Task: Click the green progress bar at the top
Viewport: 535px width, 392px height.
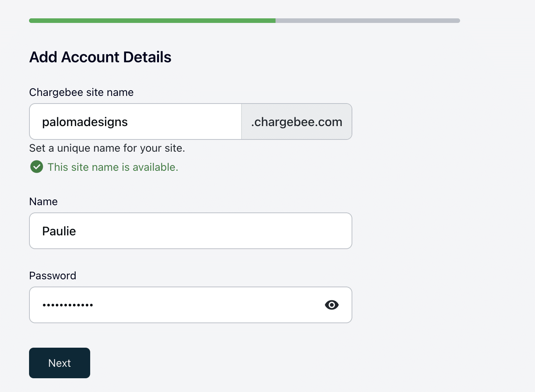Action: pos(153,21)
